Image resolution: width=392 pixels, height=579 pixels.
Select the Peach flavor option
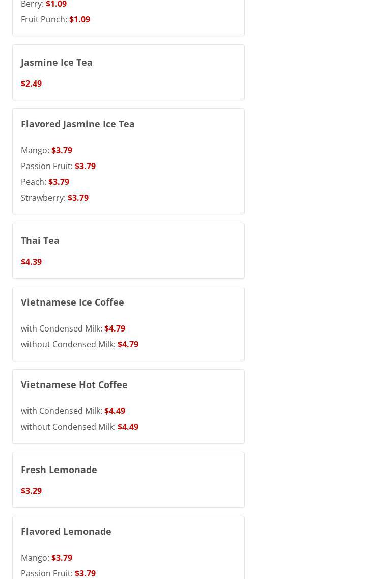point(45,182)
